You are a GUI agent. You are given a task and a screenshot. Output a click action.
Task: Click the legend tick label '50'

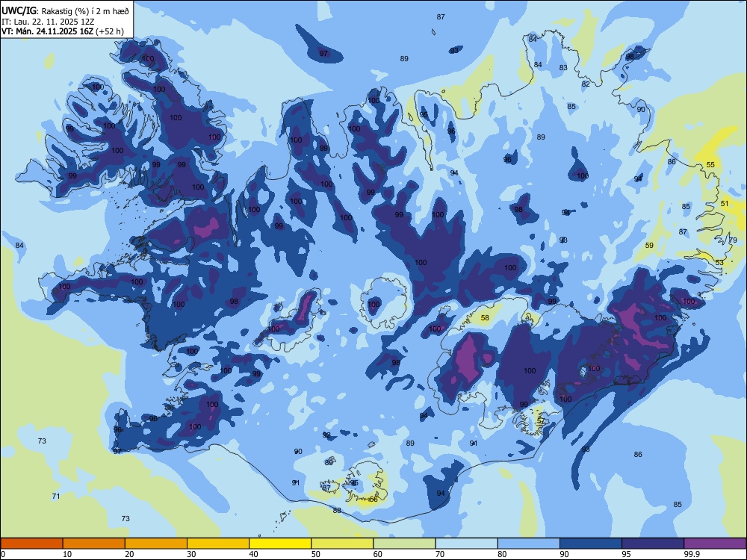click(315, 554)
